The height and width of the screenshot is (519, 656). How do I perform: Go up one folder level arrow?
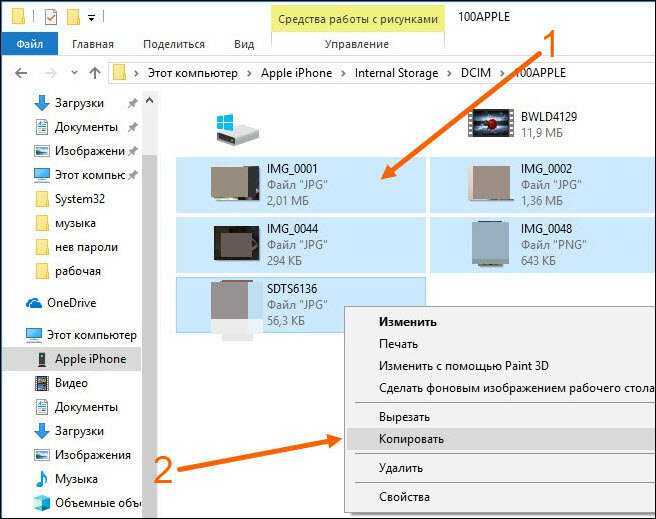[x=95, y=73]
